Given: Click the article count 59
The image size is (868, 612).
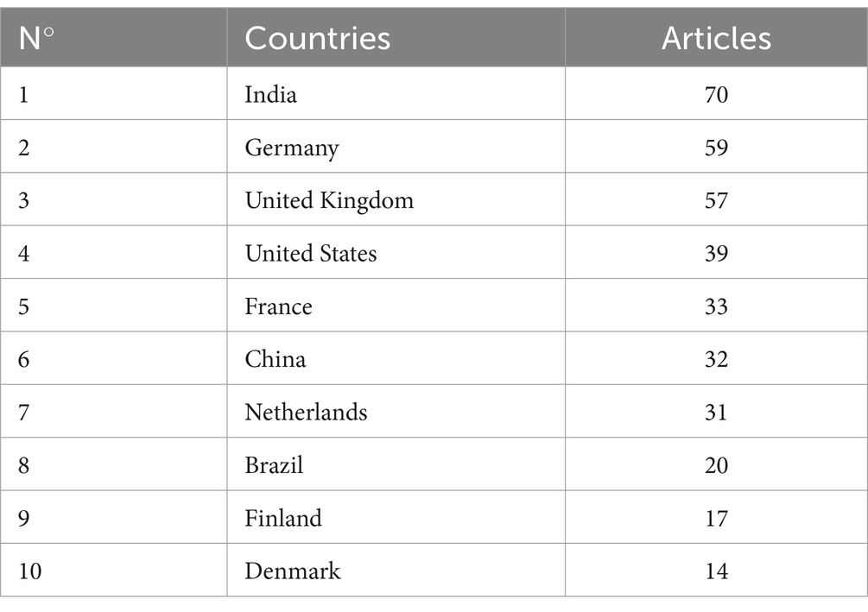Looking at the screenshot, I should [x=716, y=148].
